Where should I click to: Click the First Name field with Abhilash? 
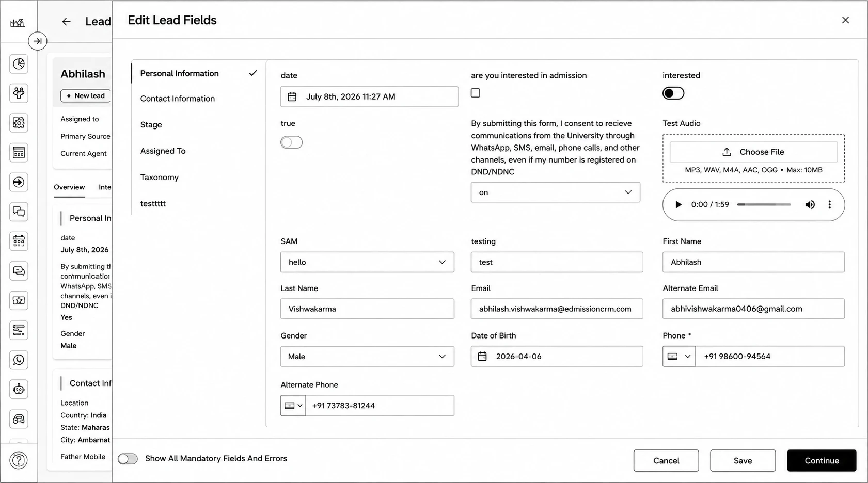pyautogui.click(x=753, y=262)
